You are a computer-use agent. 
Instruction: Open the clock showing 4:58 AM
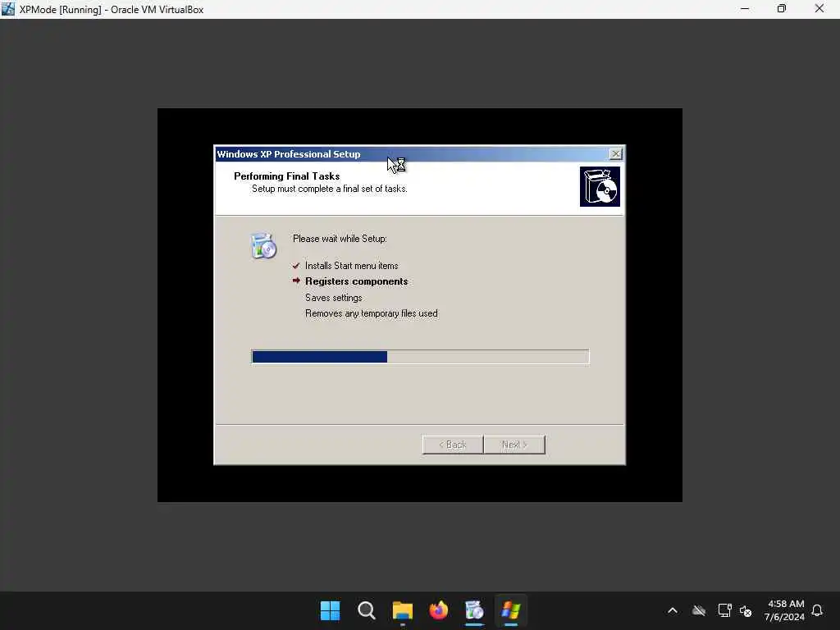(x=785, y=610)
